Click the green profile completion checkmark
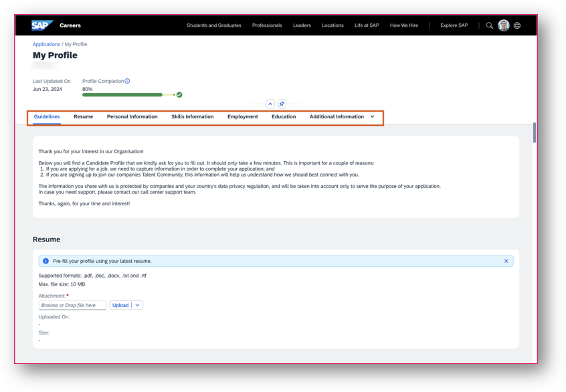 click(179, 94)
